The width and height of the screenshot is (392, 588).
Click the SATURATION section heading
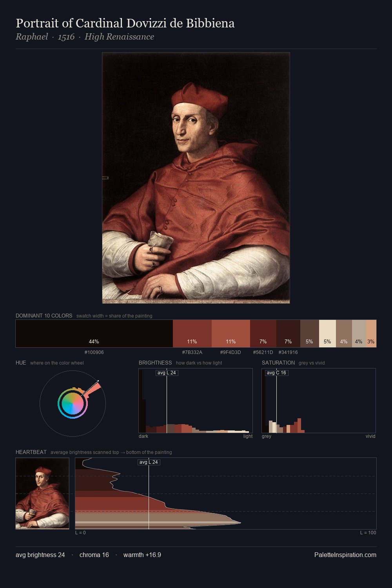click(278, 363)
